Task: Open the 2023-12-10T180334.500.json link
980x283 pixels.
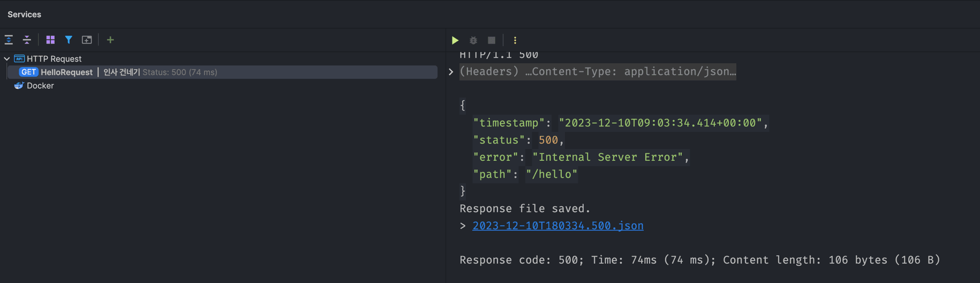Action: coord(557,226)
